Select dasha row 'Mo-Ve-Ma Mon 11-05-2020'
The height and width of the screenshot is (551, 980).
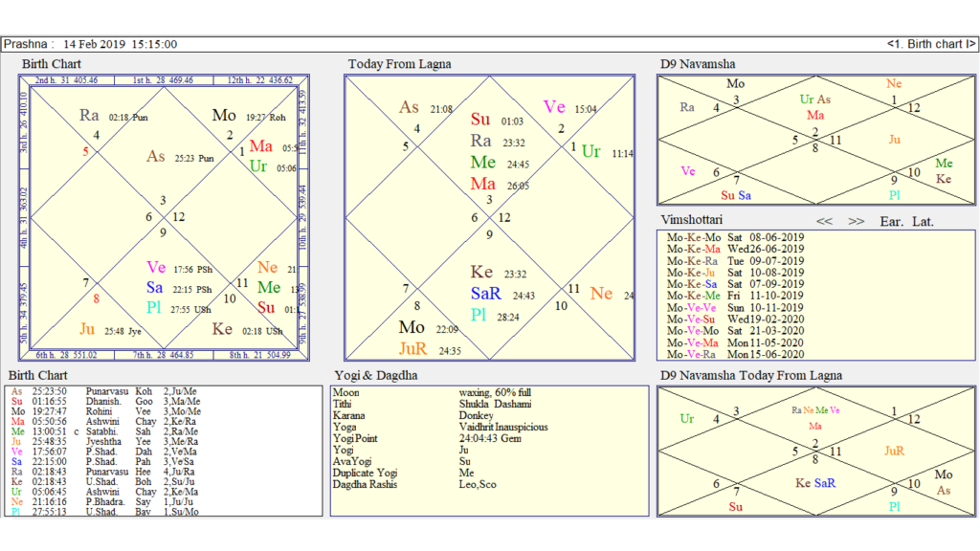pos(735,343)
